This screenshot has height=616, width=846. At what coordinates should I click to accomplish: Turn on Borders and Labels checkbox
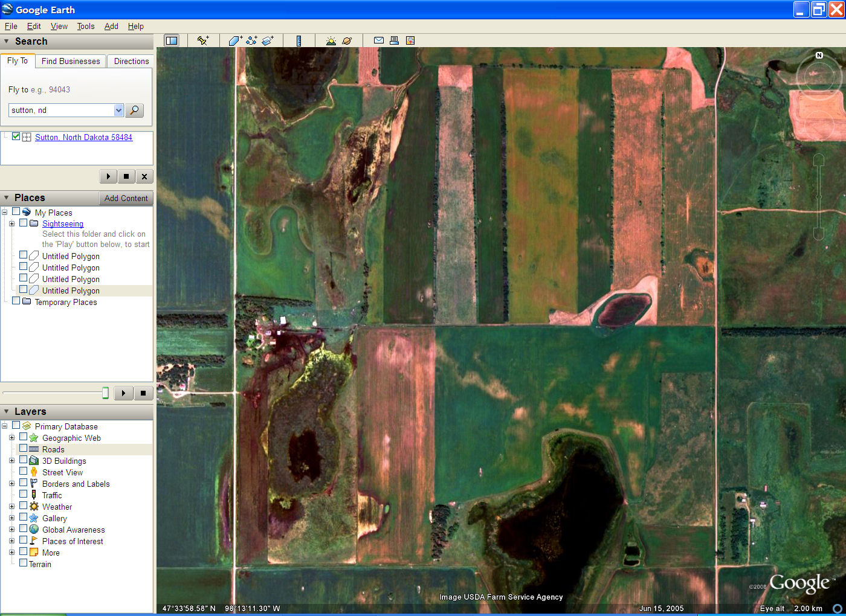23,483
